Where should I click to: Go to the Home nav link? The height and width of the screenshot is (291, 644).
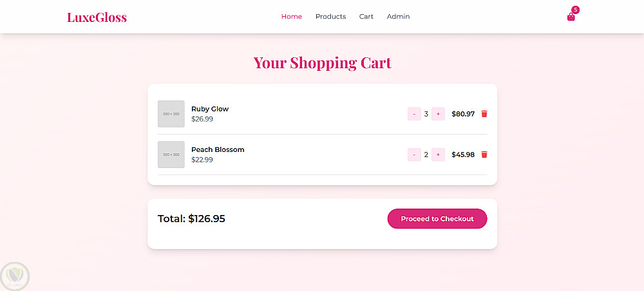(x=291, y=17)
